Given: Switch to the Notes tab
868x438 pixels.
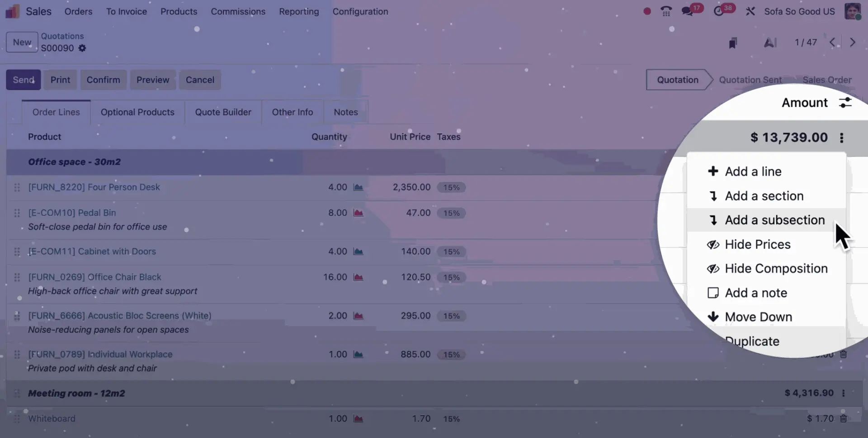Looking at the screenshot, I should tap(345, 112).
